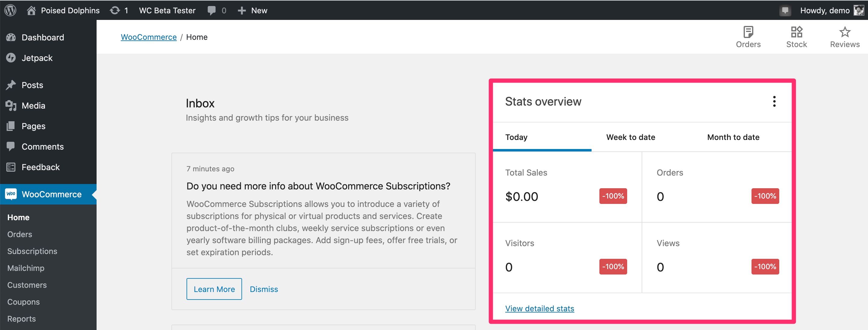Click the Inbox heading

[200, 103]
